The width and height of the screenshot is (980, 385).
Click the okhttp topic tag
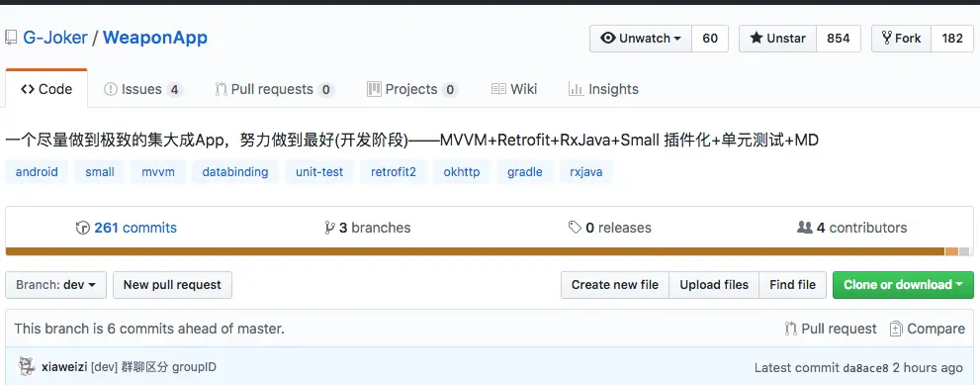[462, 171]
